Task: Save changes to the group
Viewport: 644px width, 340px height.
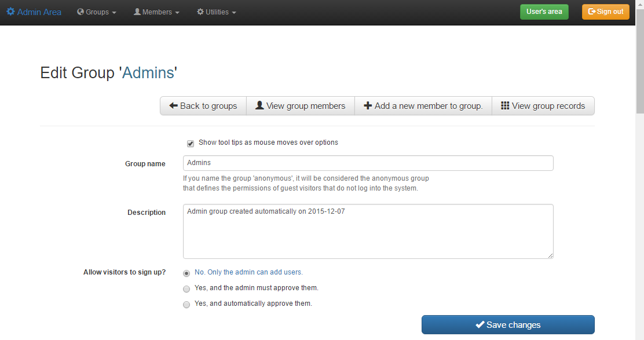Action: 508,324
